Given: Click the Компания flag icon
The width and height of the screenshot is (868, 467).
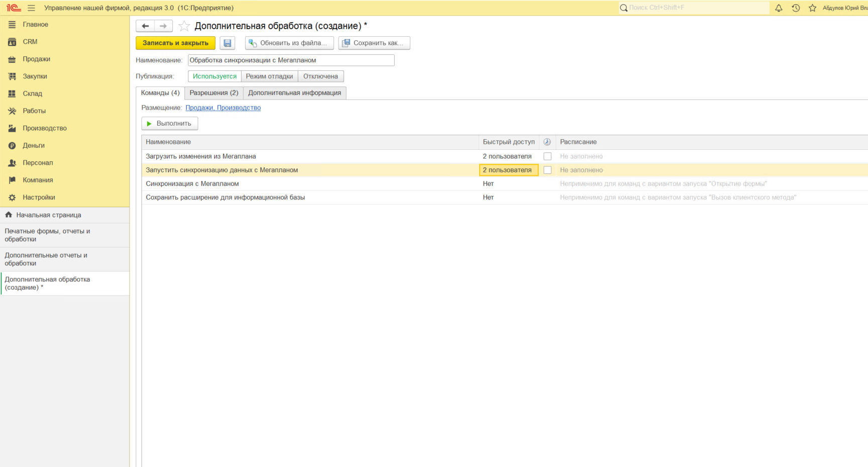Looking at the screenshot, I should 12,180.
